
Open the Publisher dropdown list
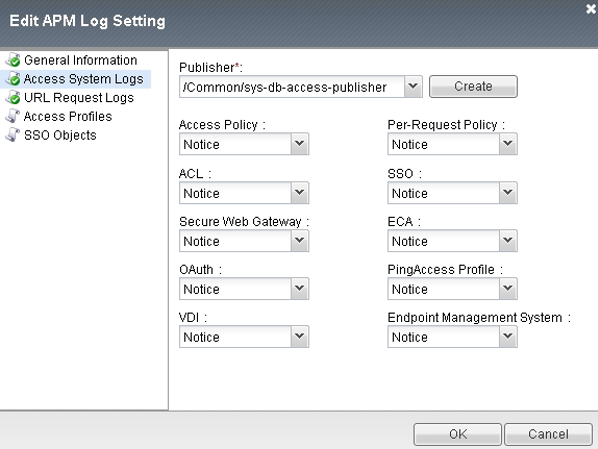coord(301,87)
